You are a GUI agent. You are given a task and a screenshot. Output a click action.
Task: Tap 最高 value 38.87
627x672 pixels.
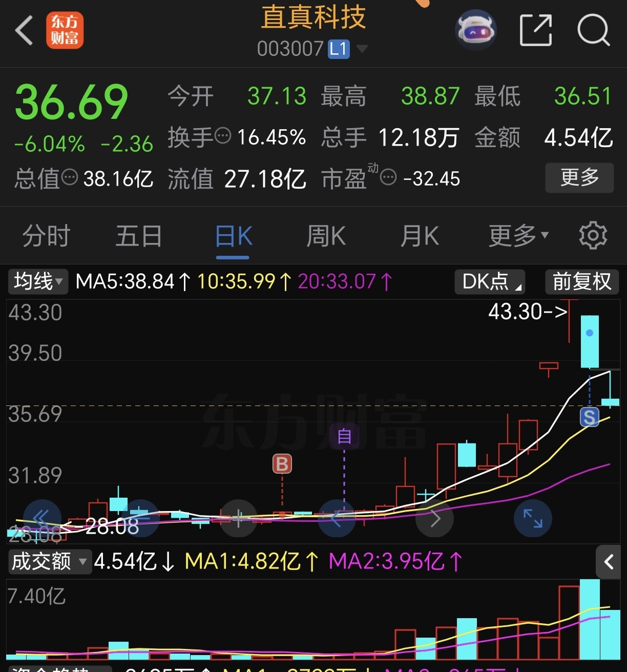point(430,96)
